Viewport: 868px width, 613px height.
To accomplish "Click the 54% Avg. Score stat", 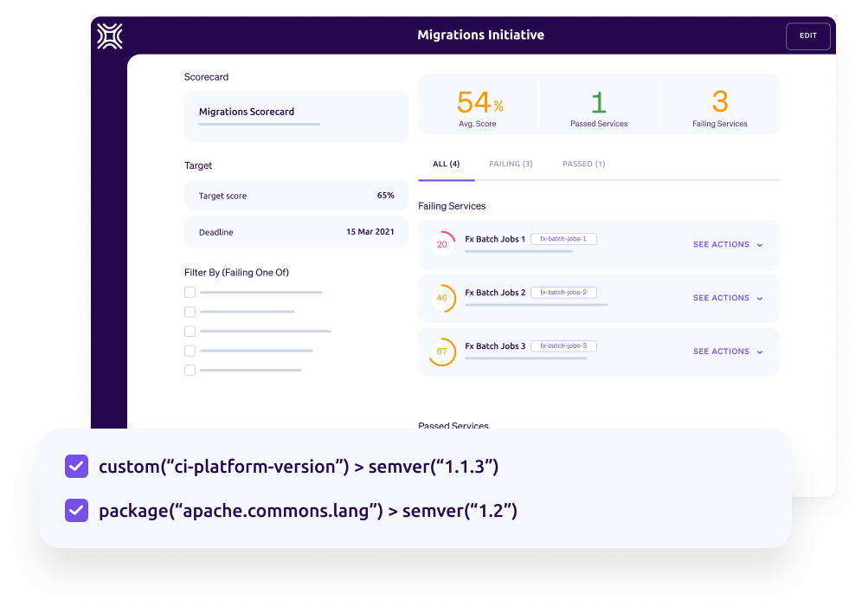I will (x=479, y=108).
